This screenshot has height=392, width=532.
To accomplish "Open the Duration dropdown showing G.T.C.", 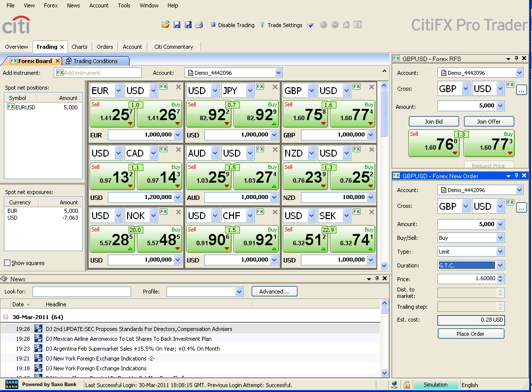I will point(500,265).
